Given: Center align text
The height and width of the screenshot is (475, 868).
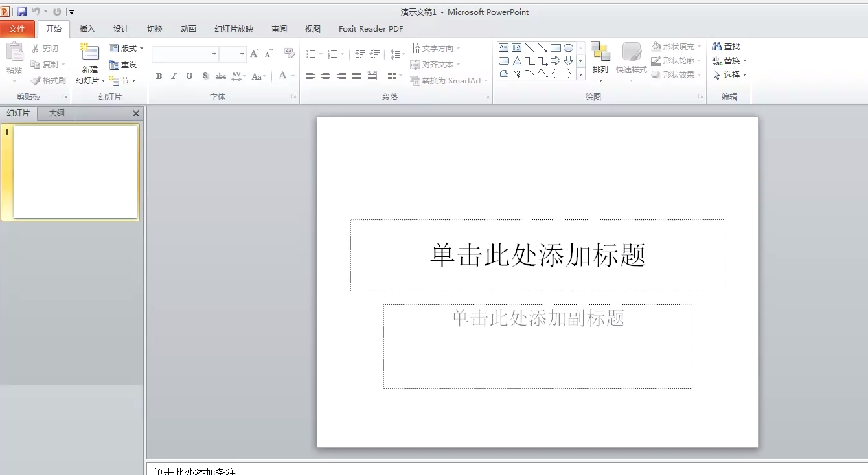Looking at the screenshot, I should click(x=326, y=76).
